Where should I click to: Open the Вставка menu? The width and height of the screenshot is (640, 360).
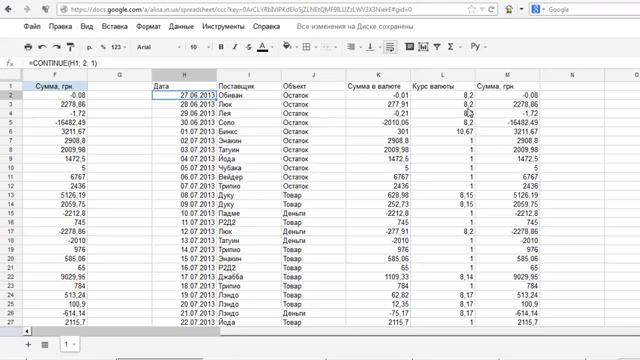pos(115,27)
